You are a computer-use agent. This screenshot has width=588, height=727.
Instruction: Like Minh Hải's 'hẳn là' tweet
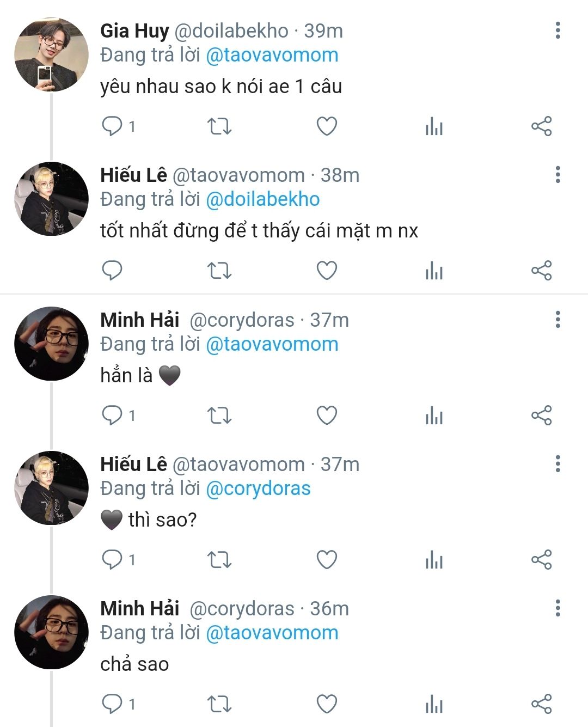[x=327, y=416]
